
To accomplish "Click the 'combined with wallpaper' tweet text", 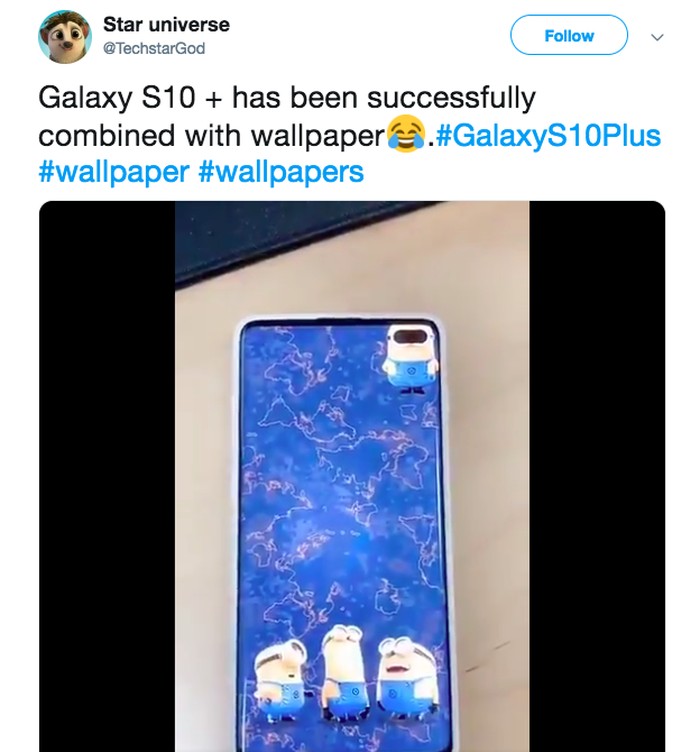I will coord(212,135).
